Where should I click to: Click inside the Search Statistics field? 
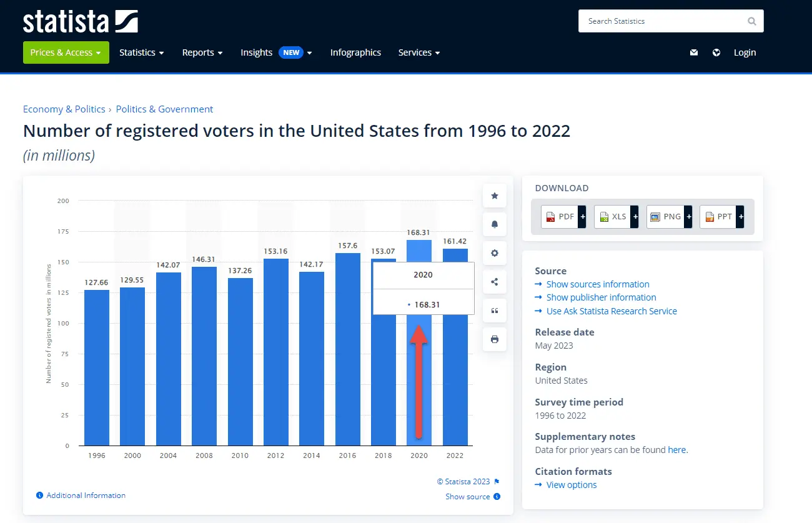(x=662, y=21)
